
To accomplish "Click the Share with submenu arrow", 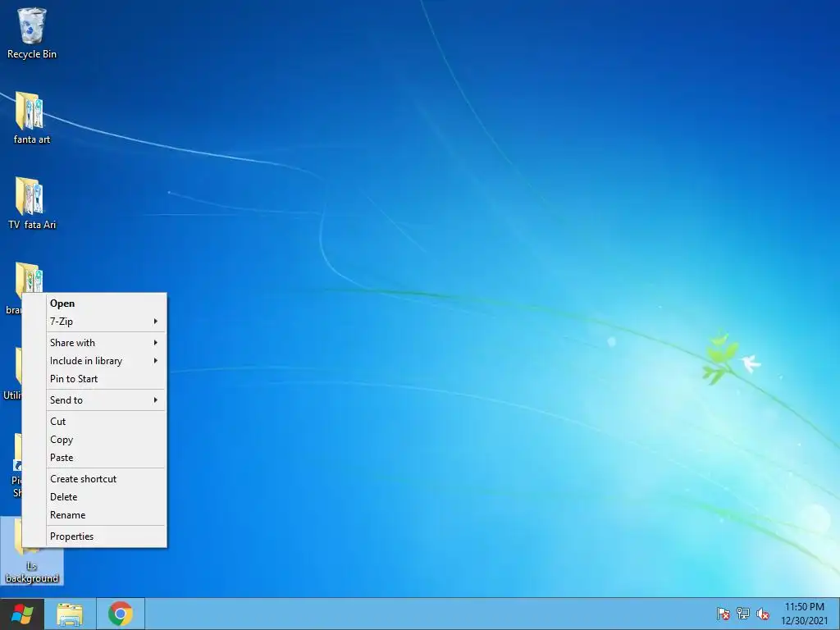I will coord(155,343).
